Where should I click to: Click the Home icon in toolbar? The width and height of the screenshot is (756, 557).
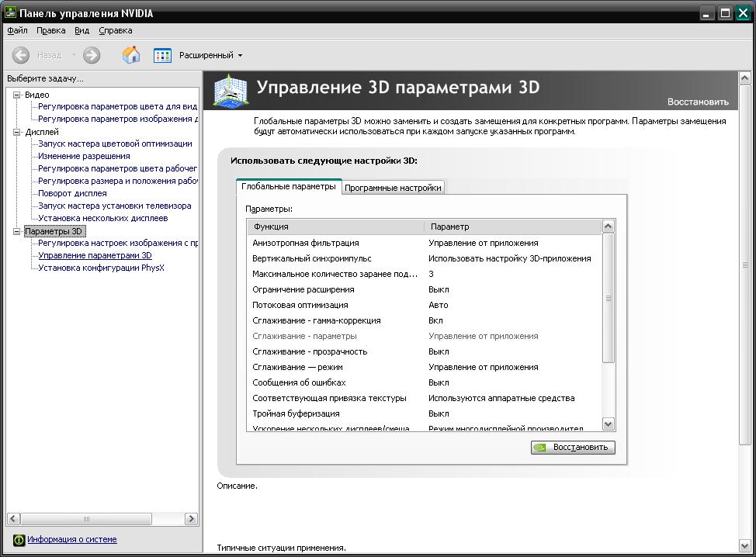[x=131, y=55]
